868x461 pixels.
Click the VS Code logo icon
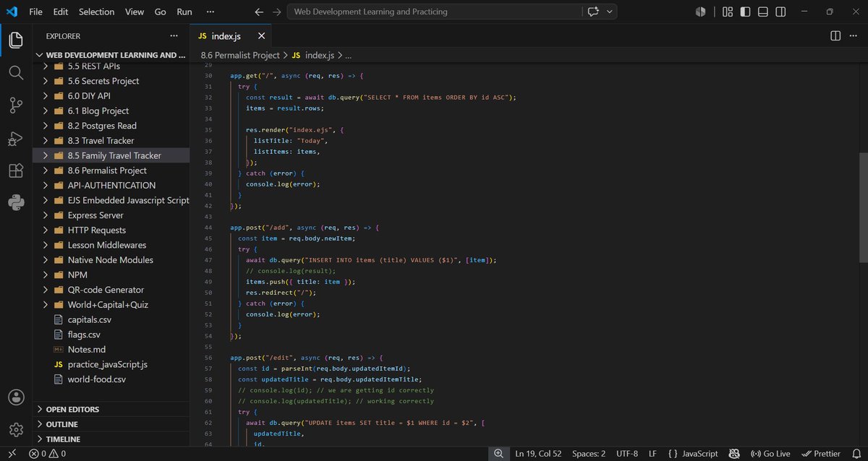pyautogui.click(x=12, y=12)
